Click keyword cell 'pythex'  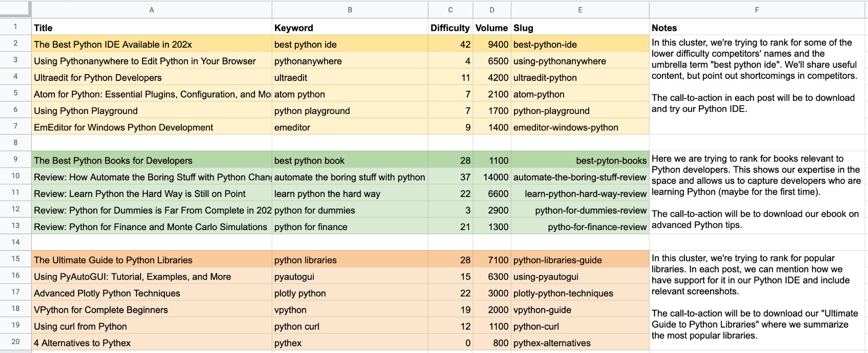coord(350,342)
